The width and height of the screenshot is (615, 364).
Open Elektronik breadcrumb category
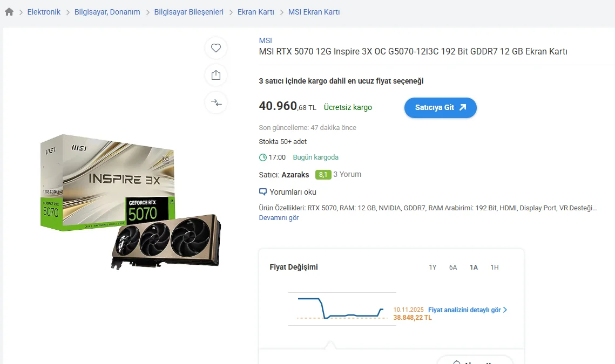[x=44, y=12]
